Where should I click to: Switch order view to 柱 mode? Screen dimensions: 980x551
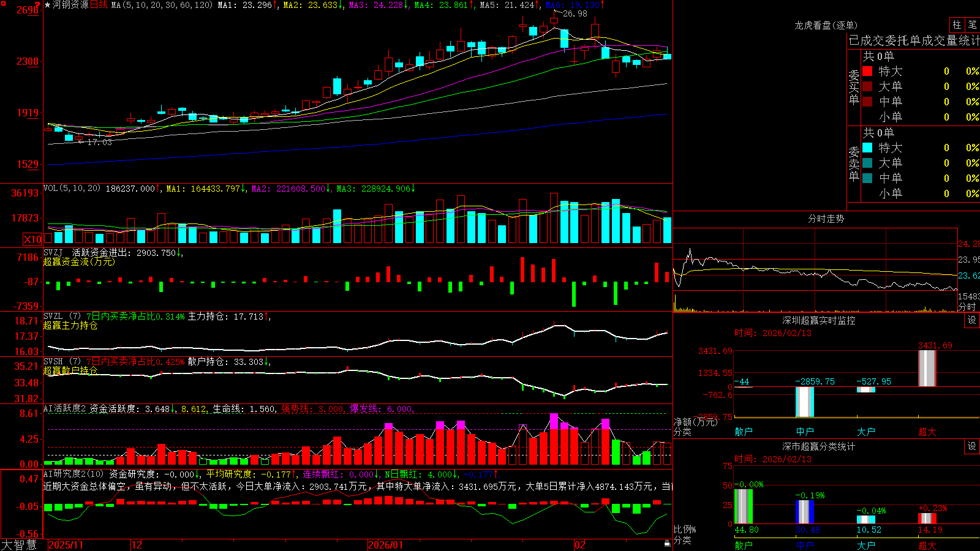click(x=957, y=25)
